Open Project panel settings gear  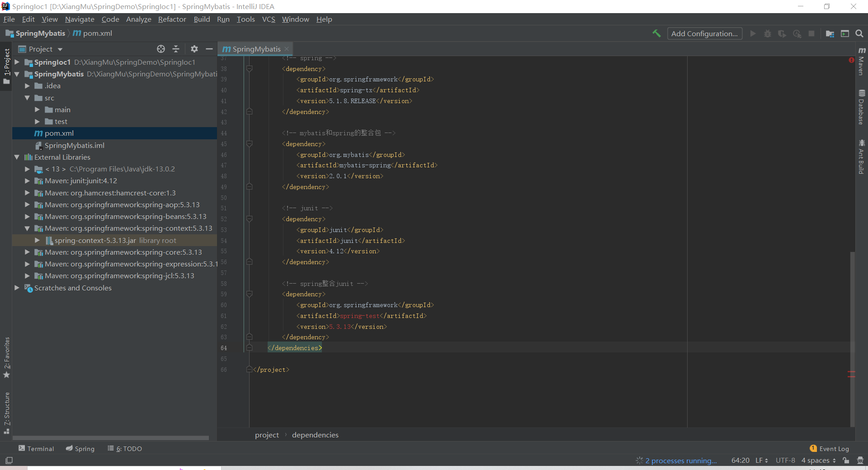[194, 49]
